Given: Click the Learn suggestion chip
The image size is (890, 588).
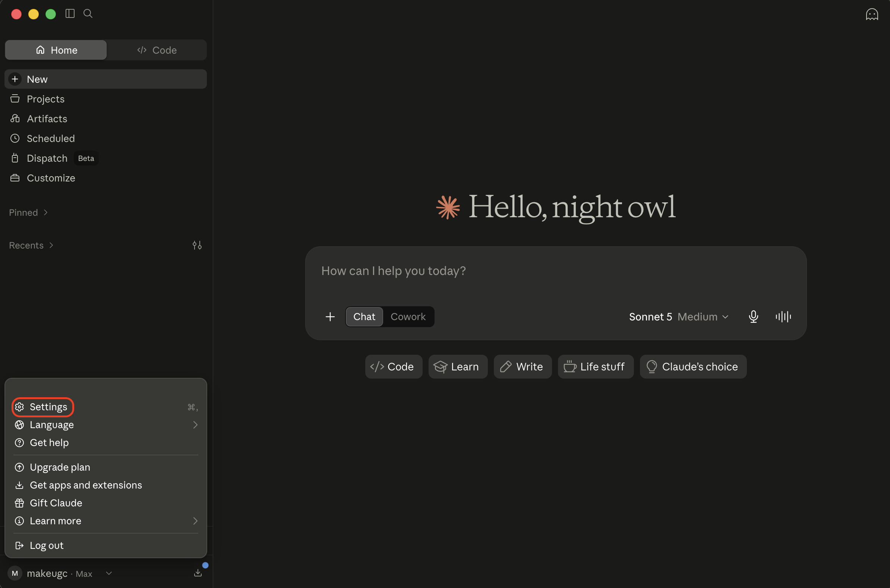Looking at the screenshot, I should click(458, 367).
